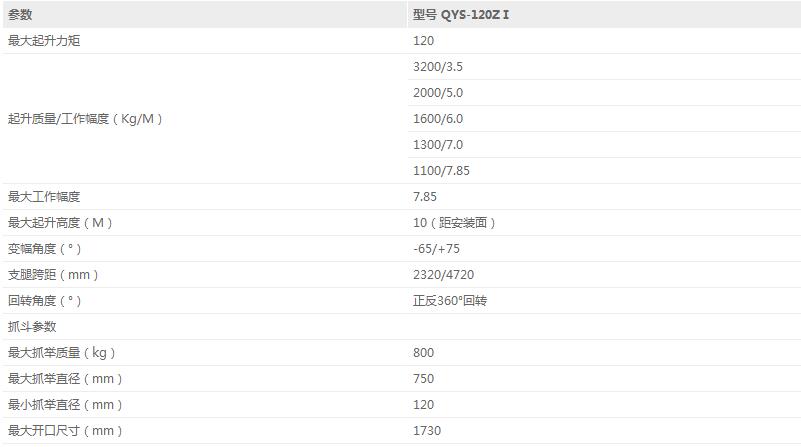This screenshot has height=447, width=801.
Task: Select the 抓斗参数 section row
Action: (32, 327)
